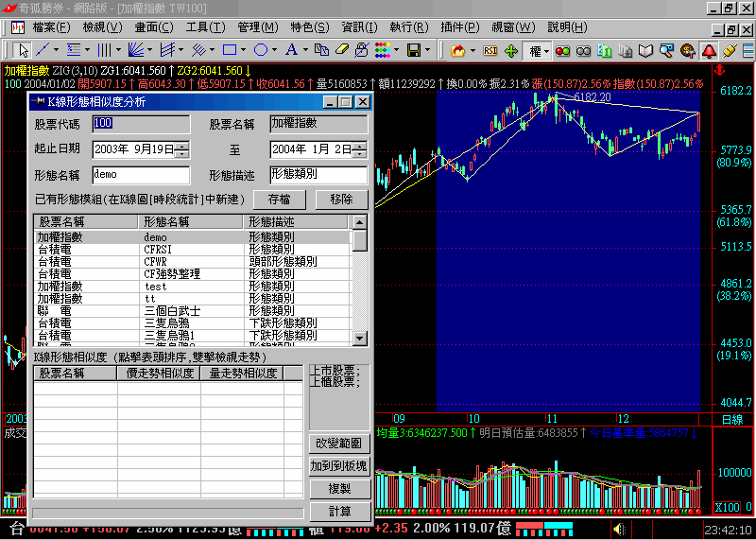The height and width of the screenshot is (540, 756).
Task: Open the 畫面(C) menu
Action: pyautogui.click(x=154, y=27)
